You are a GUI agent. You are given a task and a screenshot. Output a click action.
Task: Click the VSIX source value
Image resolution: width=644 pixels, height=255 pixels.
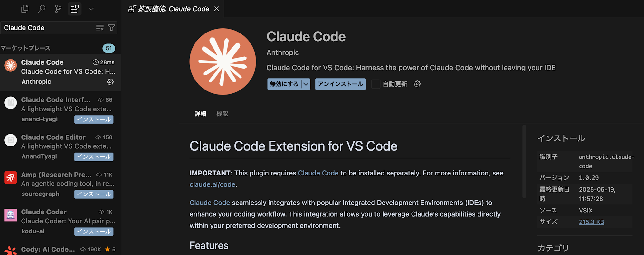[586, 211]
